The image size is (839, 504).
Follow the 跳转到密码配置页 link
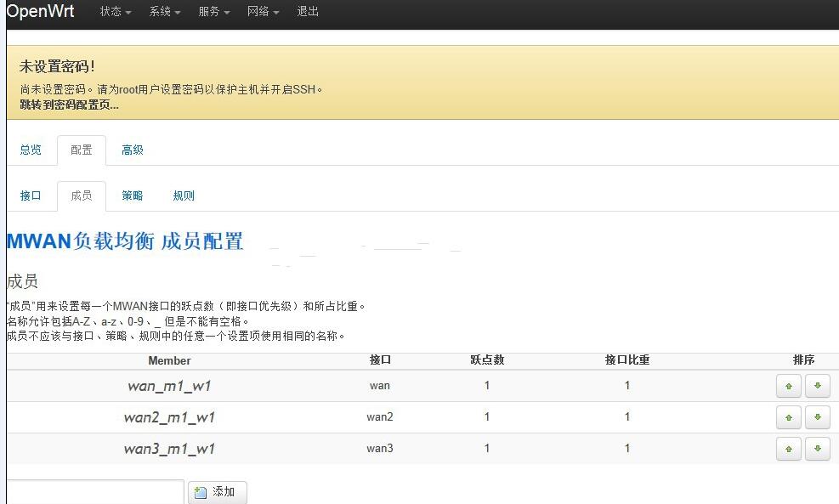coord(69,105)
